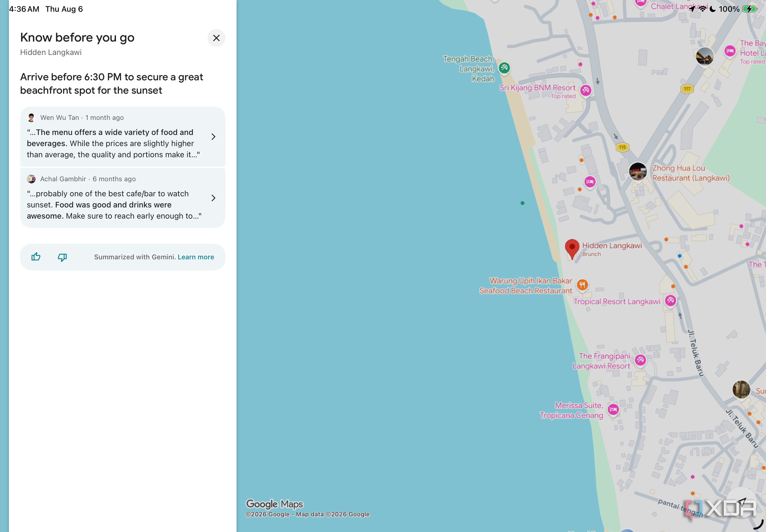Image resolution: width=766 pixels, height=532 pixels.
Task: Click The Frangipani Langkawi Resort label
Action: tap(602, 361)
